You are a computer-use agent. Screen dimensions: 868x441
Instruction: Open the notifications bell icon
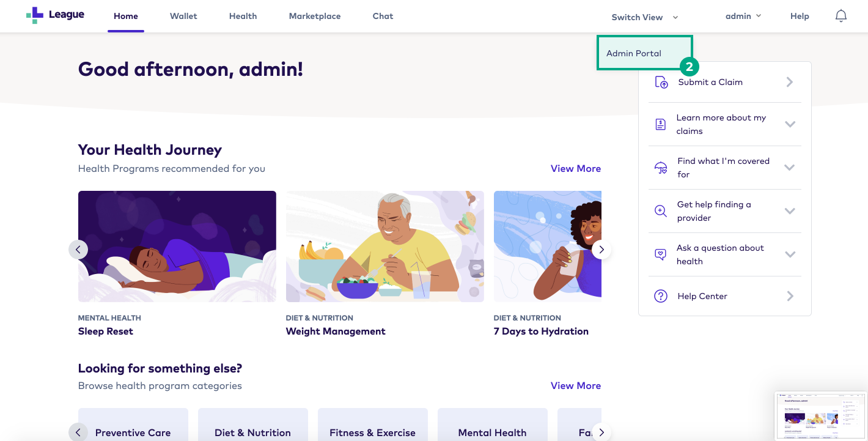pyautogui.click(x=841, y=16)
